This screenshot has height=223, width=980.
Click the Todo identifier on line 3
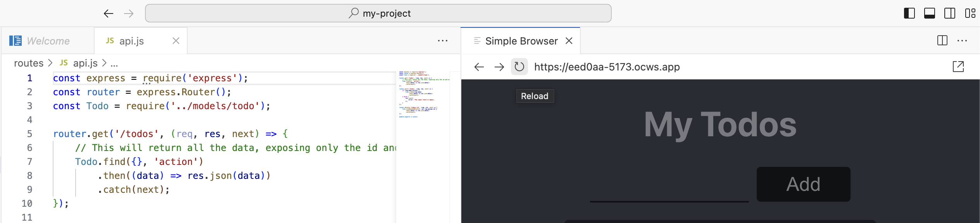point(97,106)
